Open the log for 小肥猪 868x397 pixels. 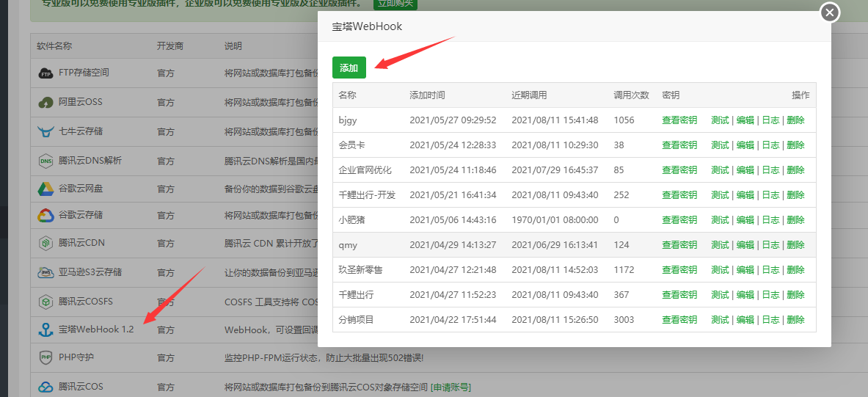770,220
